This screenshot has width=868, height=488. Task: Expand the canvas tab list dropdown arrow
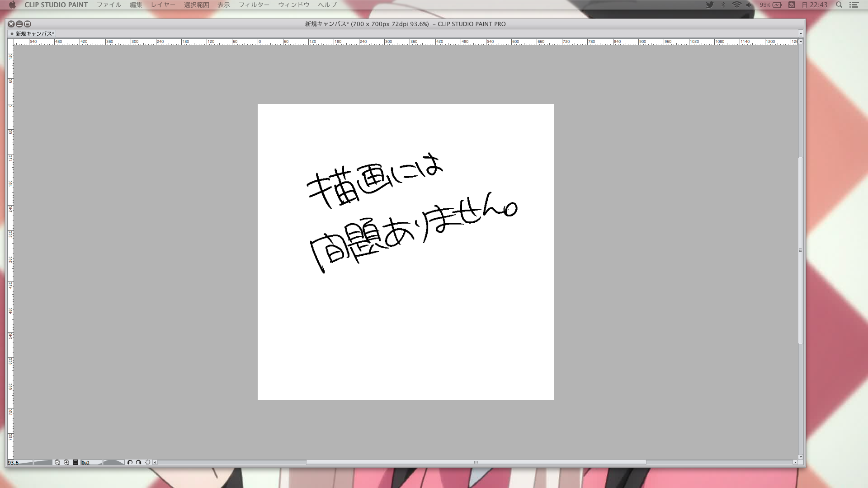(x=800, y=33)
